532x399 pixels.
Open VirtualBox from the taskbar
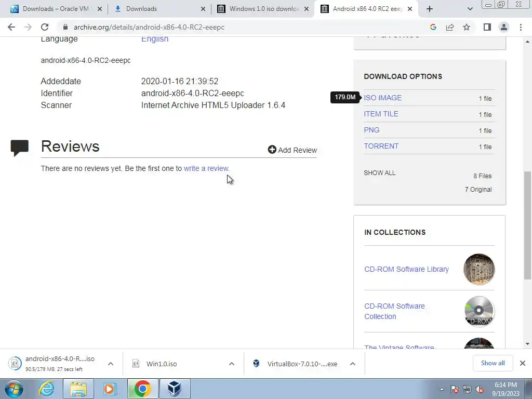tap(175, 389)
